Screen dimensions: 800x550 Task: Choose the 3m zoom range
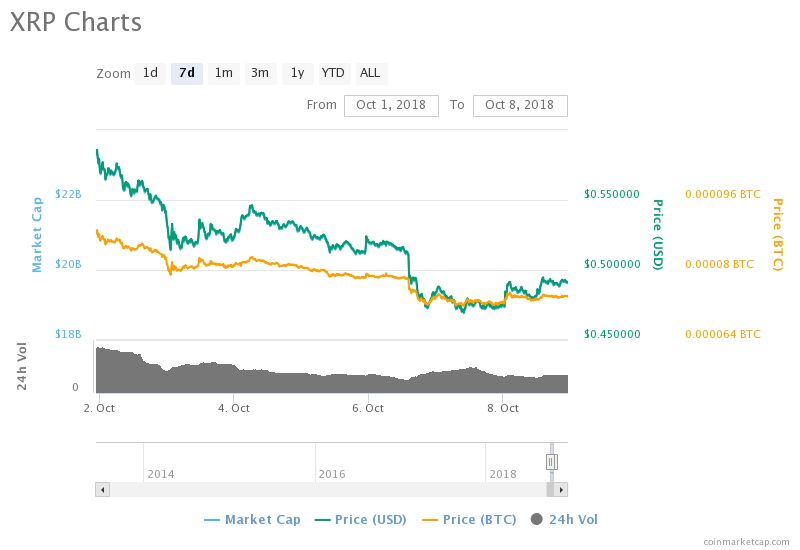coord(260,73)
